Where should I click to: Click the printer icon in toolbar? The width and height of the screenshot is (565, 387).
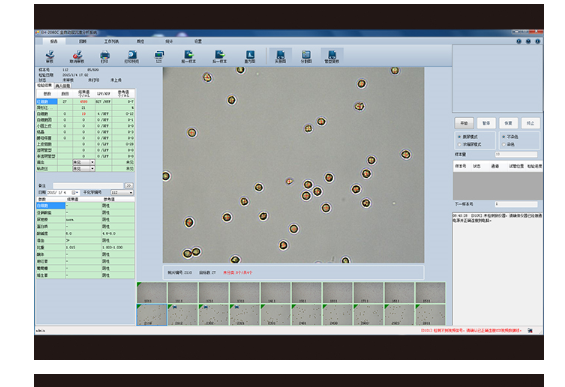pos(104,55)
